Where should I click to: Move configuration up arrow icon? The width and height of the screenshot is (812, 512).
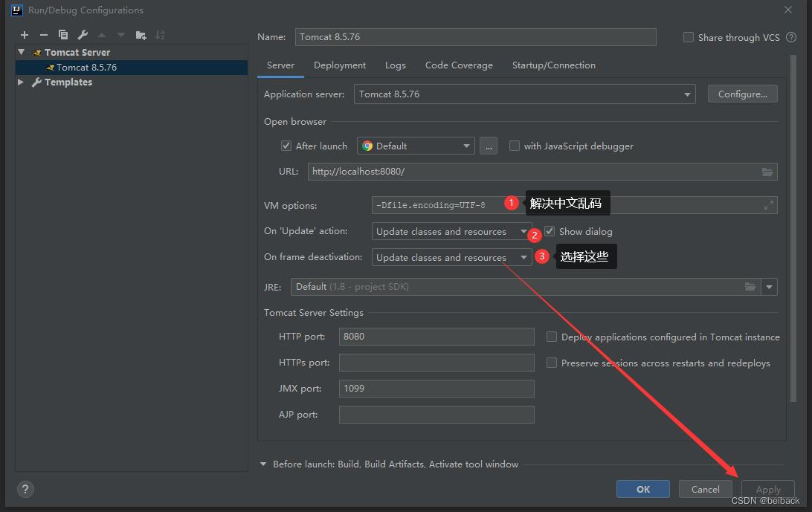click(x=102, y=35)
